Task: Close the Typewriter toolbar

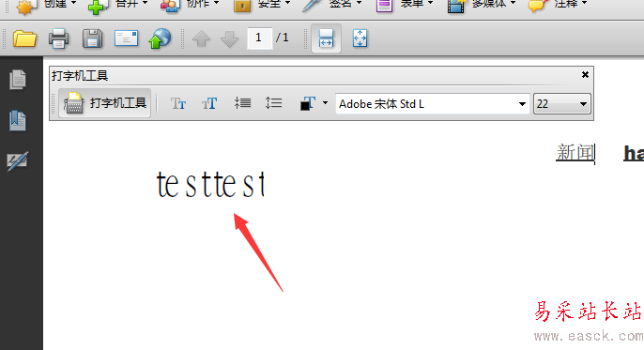Action: [585, 75]
